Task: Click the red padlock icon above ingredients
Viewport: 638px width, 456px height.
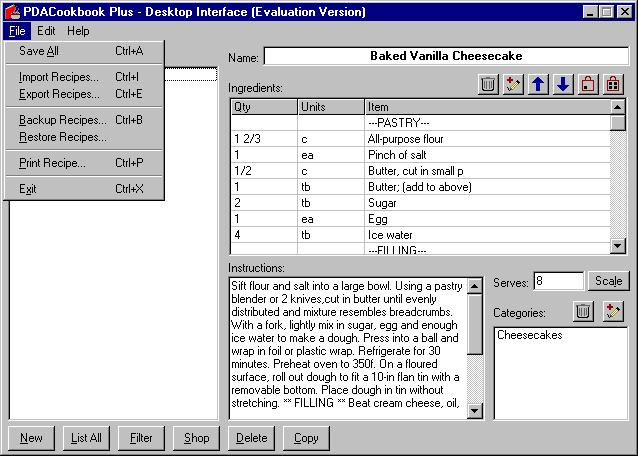Action: [588, 84]
